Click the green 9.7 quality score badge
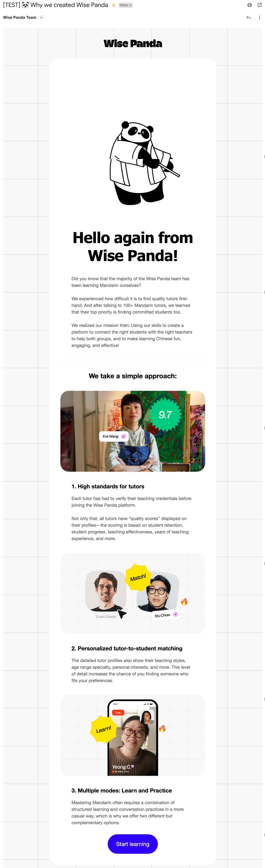Image resolution: width=265 pixels, height=868 pixels. [165, 414]
